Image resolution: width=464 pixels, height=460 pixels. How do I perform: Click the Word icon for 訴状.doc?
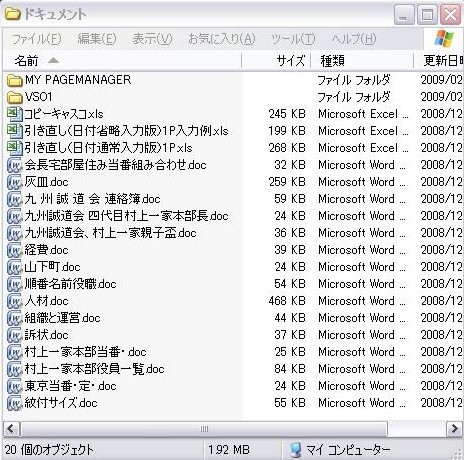(14, 335)
